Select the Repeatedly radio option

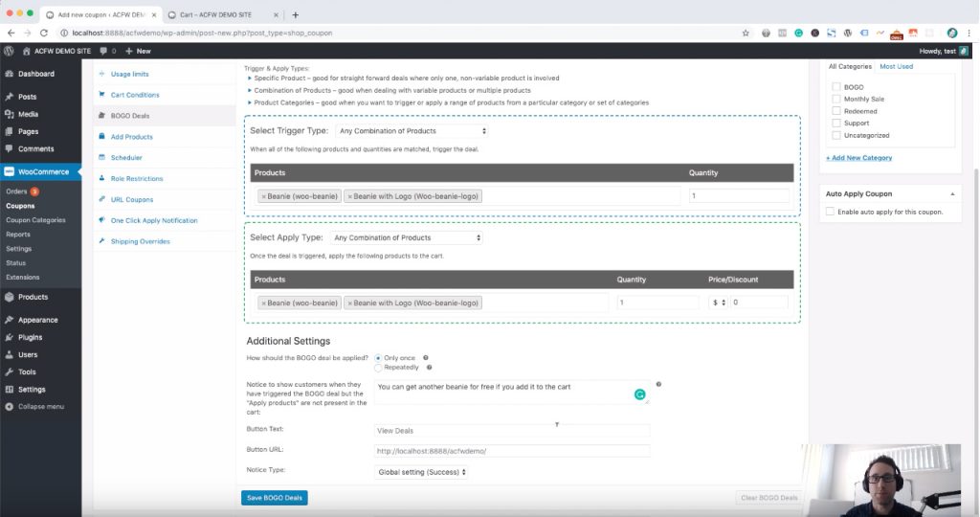tap(378, 368)
